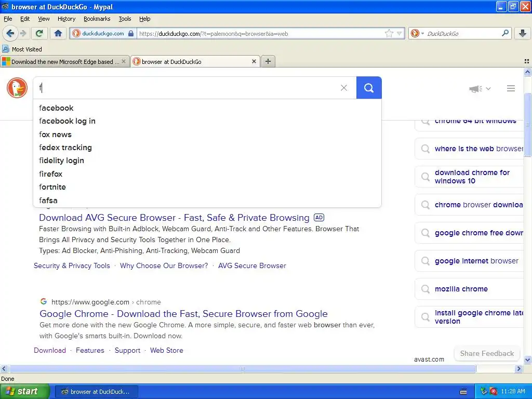The height and width of the screenshot is (399, 532).
Task: Search related: download chrome for windows 10
Action: [470, 177]
